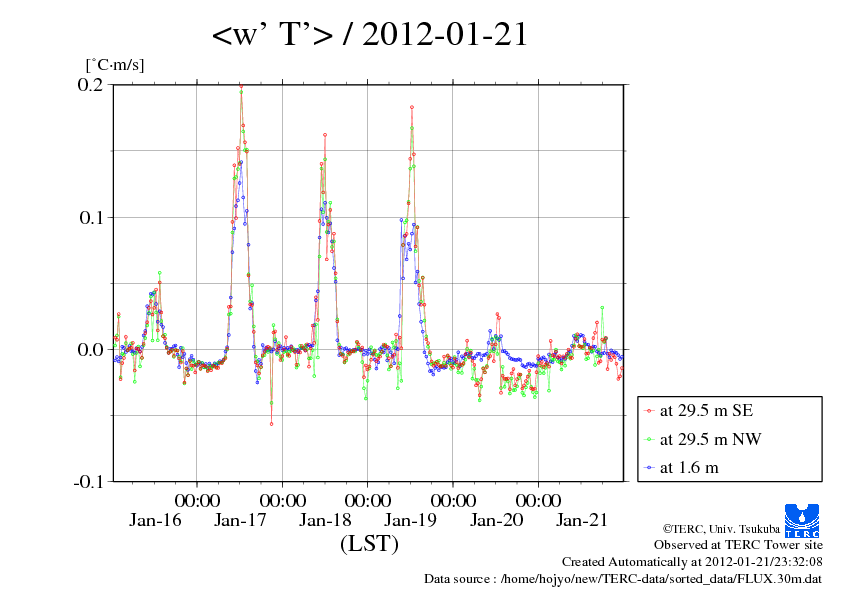The width and height of the screenshot is (842, 595).
Task: Click the "Jan-19" date label
Action: click(x=410, y=520)
